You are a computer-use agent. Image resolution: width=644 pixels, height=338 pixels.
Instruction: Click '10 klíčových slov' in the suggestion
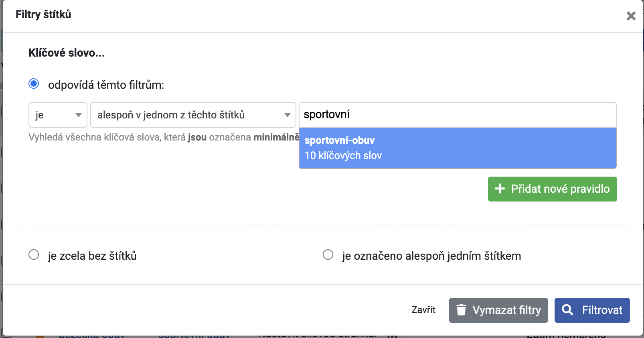point(343,155)
